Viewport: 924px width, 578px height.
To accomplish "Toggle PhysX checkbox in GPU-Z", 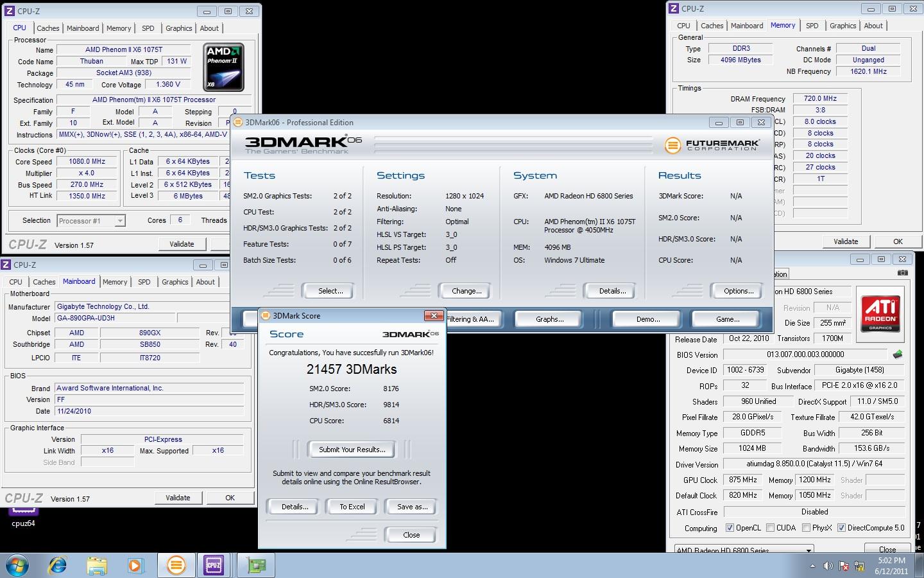I will click(806, 528).
